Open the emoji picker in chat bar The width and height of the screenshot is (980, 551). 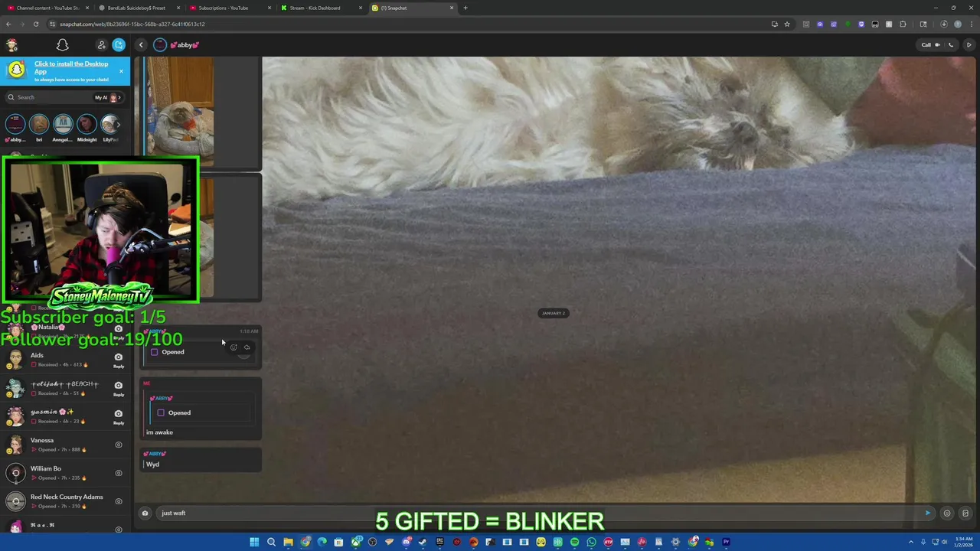[x=947, y=514]
